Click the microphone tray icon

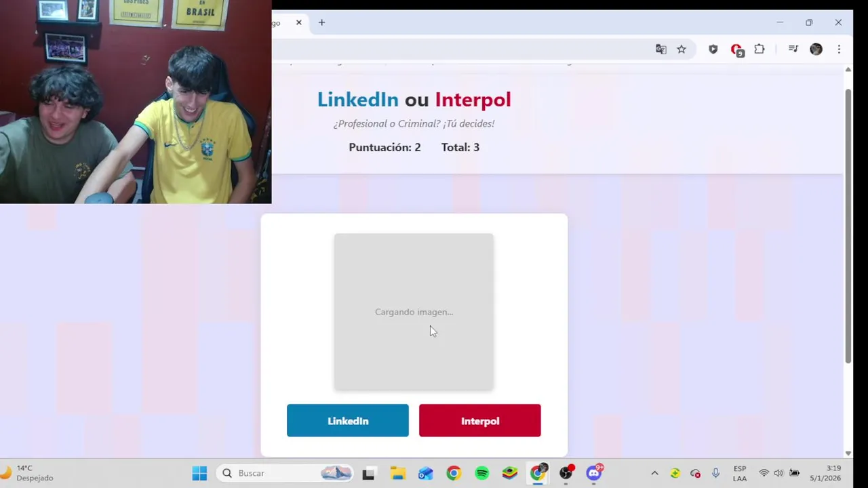tap(715, 473)
